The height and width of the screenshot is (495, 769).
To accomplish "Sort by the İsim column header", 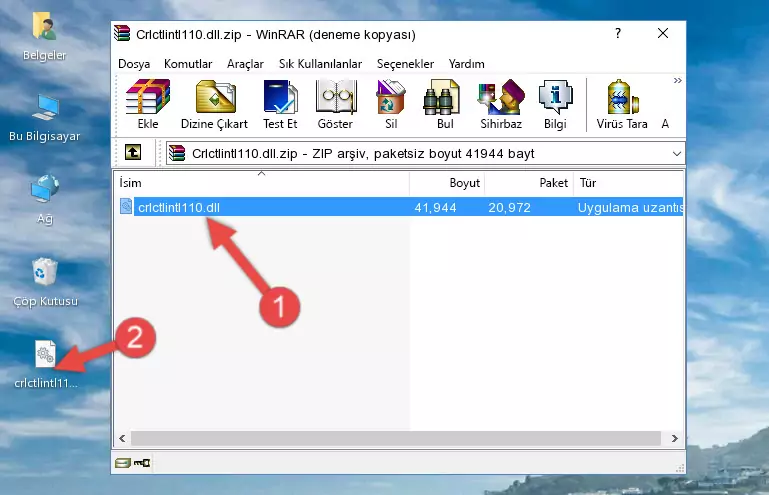I will [262, 182].
